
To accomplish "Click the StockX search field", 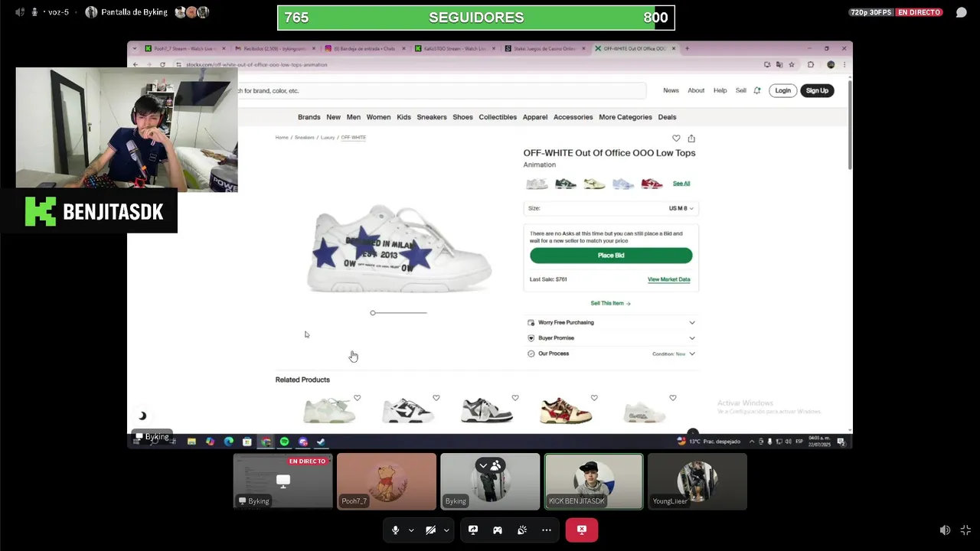I will tap(440, 90).
